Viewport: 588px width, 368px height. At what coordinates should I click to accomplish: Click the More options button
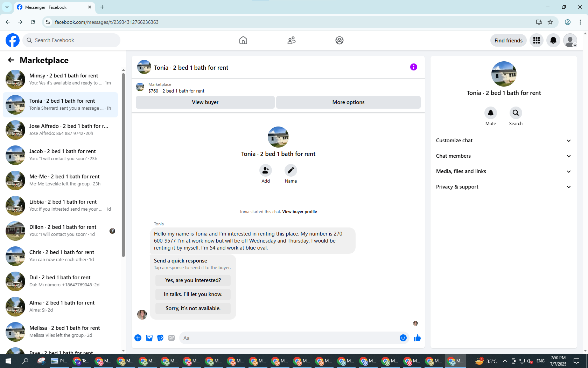pos(348,102)
